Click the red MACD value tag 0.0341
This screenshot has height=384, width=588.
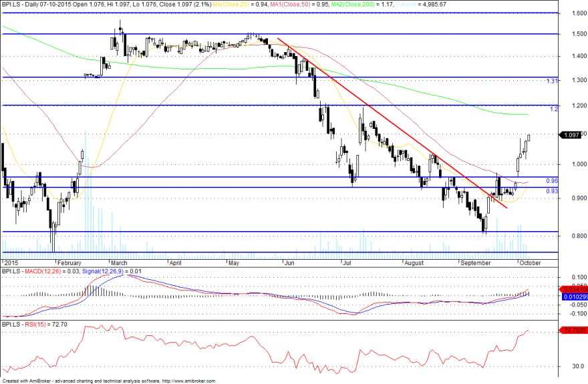(573, 290)
